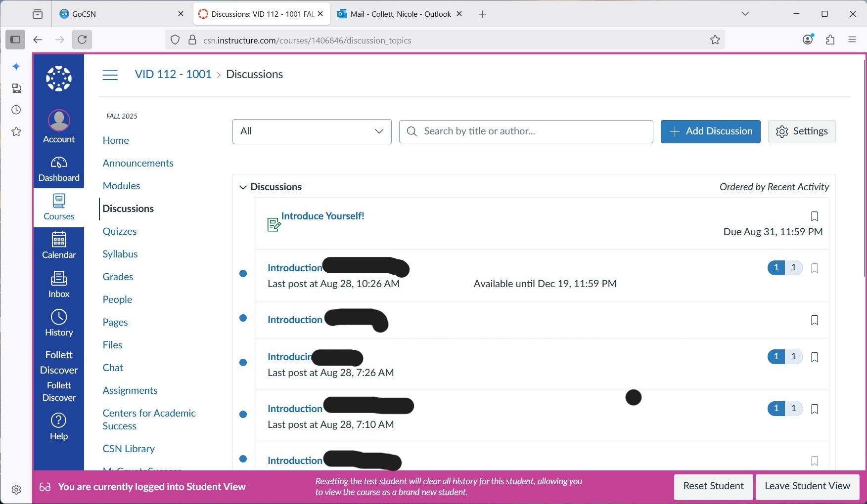867x504 pixels.
Task: Open the Assignments page
Action: click(x=130, y=390)
